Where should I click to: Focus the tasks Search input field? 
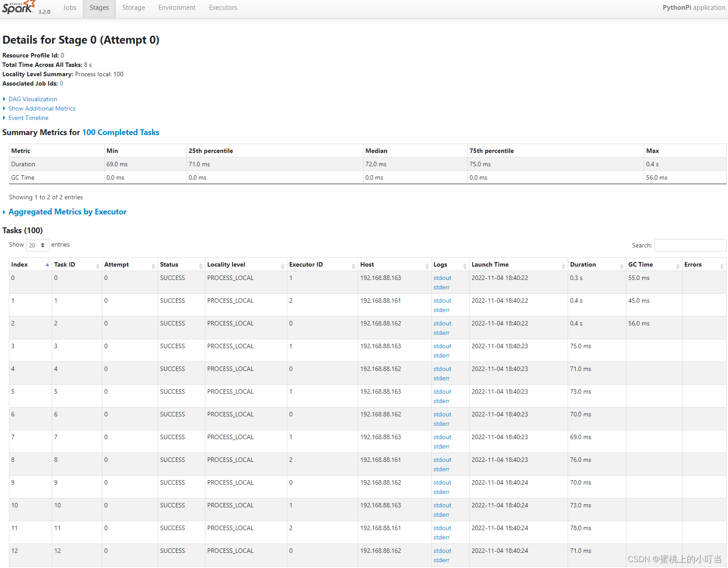point(690,245)
